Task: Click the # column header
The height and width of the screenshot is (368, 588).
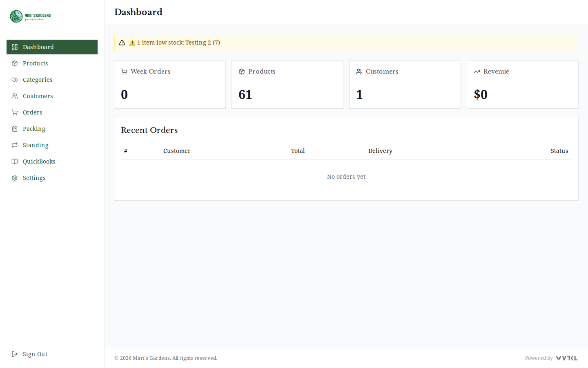Action: [x=126, y=151]
